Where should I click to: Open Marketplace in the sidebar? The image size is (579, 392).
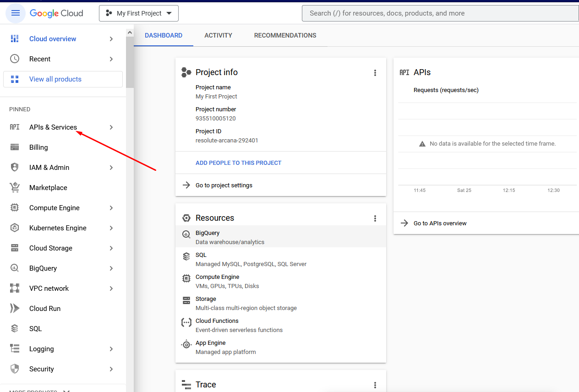tap(63, 188)
